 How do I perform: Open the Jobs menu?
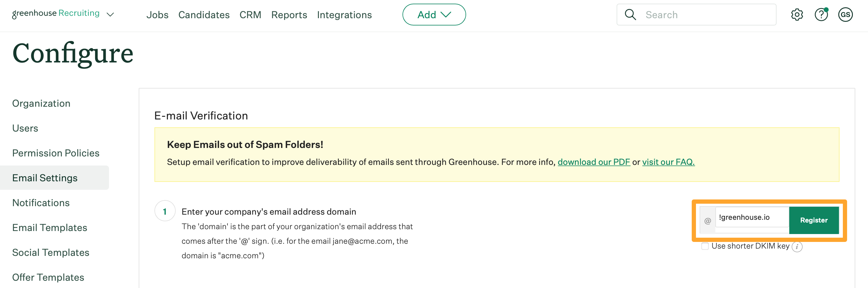point(157,15)
